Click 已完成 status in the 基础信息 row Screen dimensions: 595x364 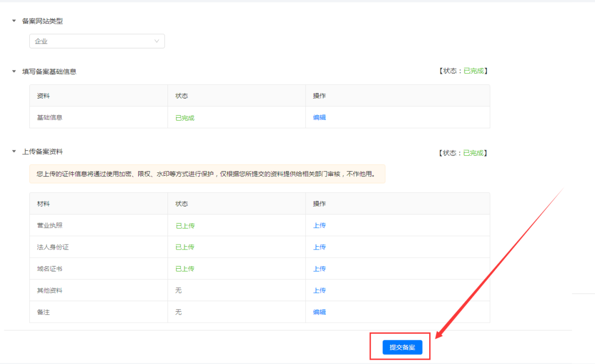click(x=185, y=118)
